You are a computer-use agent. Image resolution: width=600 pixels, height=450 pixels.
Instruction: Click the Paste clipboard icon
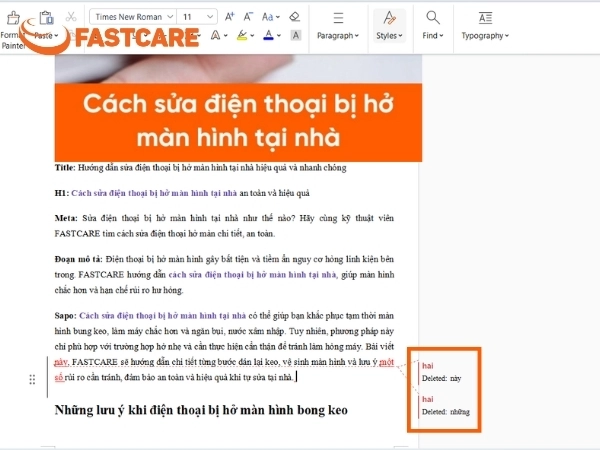tap(46, 18)
